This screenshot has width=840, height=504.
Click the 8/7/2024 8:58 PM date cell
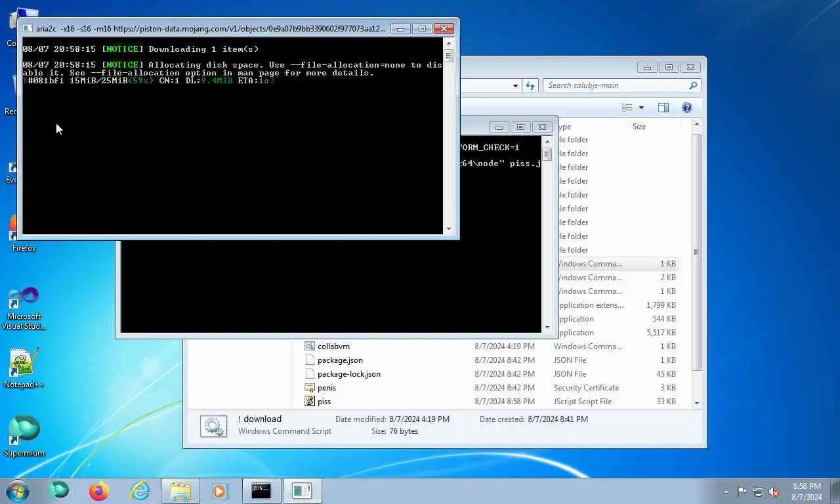505,402
